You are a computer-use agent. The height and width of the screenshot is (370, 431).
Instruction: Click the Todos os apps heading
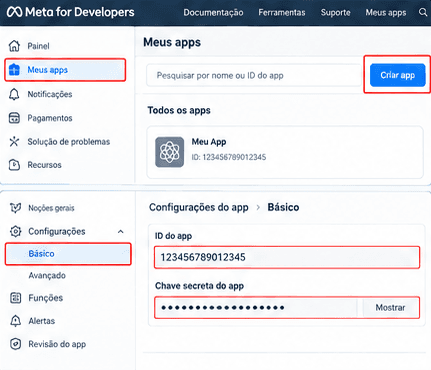point(179,110)
